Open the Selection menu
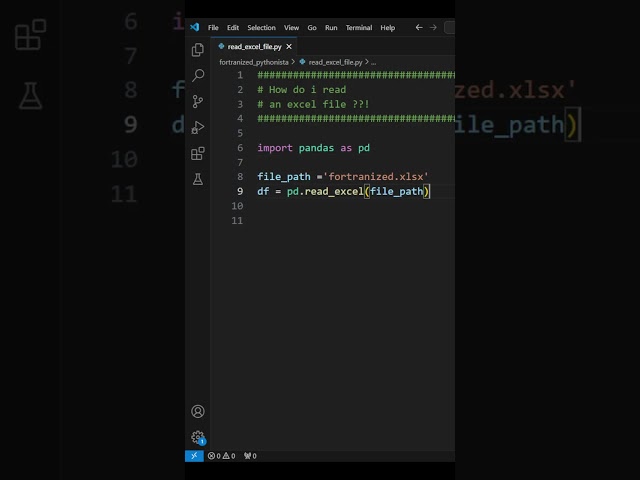The width and height of the screenshot is (640, 480). tap(261, 28)
